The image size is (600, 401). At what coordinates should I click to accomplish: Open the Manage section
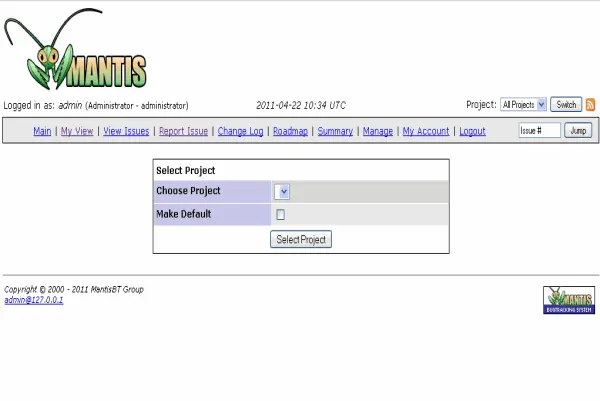pyautogui.click(x=377, y=131)
